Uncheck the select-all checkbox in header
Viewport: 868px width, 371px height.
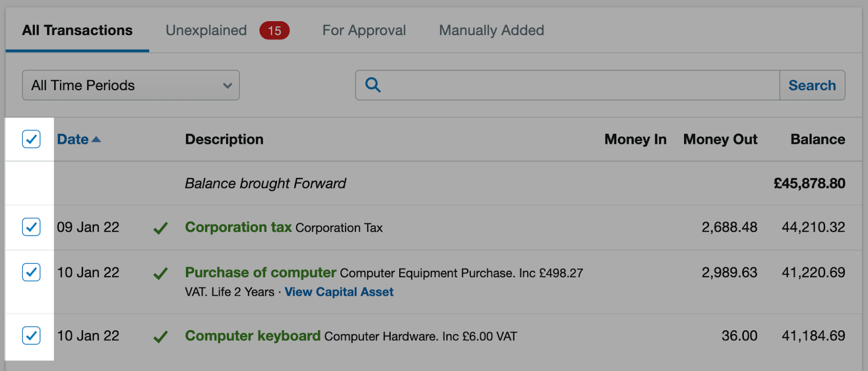click(31, 139)
